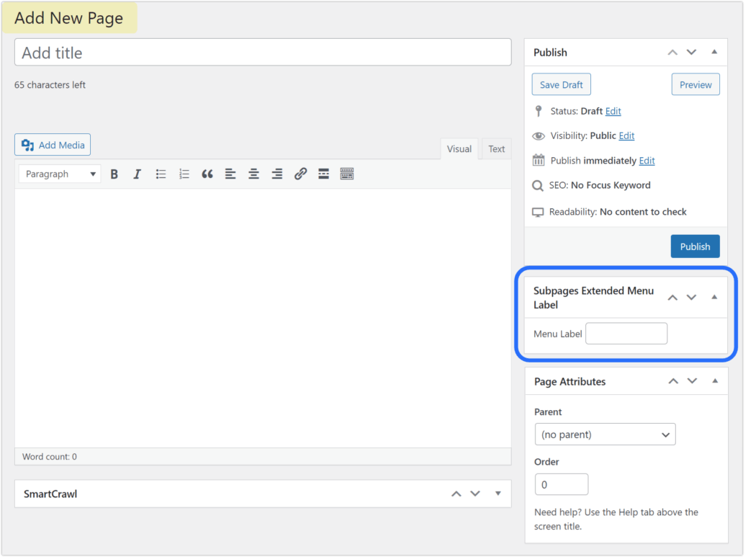The width and height of the screenshot is (756, 557).
Task: Align text right
Action: (276, 173)
